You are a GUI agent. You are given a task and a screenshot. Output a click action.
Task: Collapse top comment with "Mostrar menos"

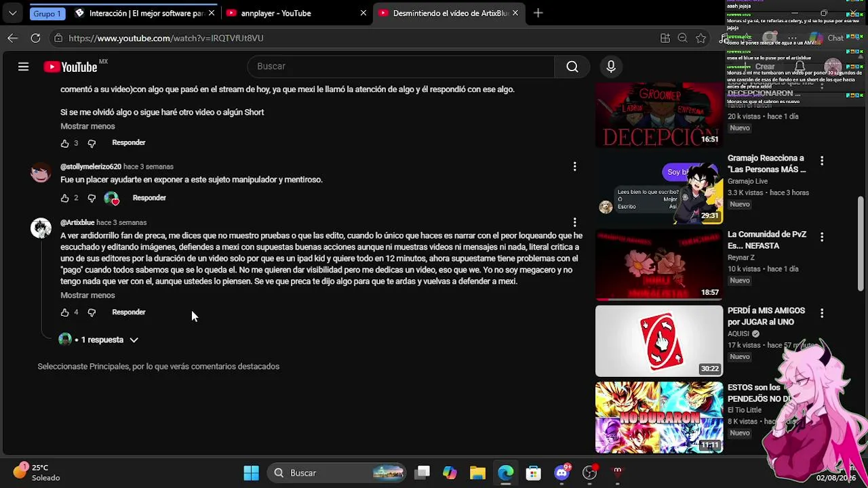[87, 126]
